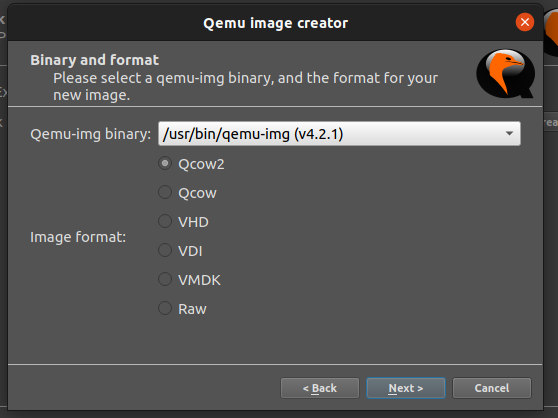
Task: Close the Qemu image creator dialog
Action: click(x=525, y=22)
